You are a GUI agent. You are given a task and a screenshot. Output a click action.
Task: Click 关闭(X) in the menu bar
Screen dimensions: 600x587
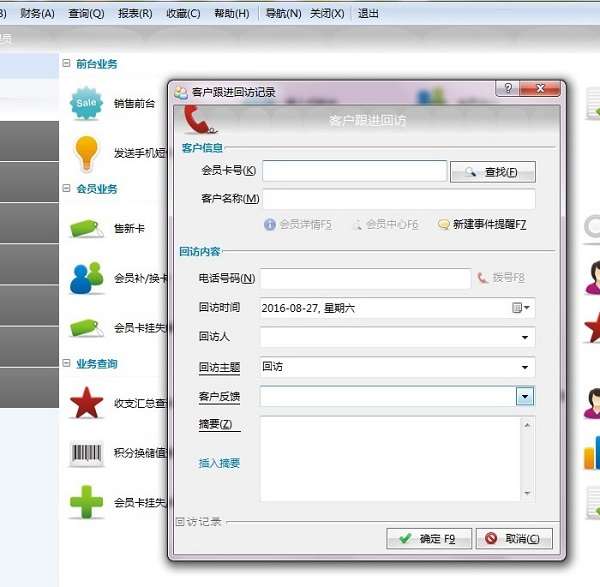pos(327,14)
